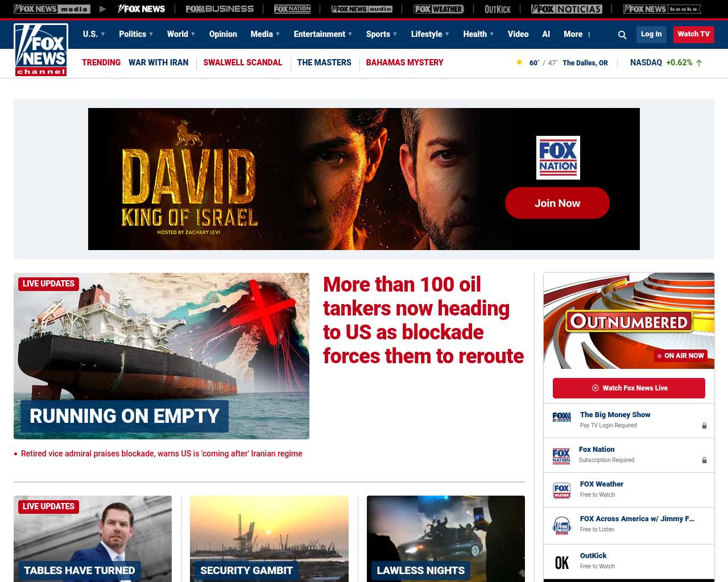Click the Fox News Radio icon beside FOX Across America
The width and height of the screenshot is (728, 582).
(x=561, y=526)
